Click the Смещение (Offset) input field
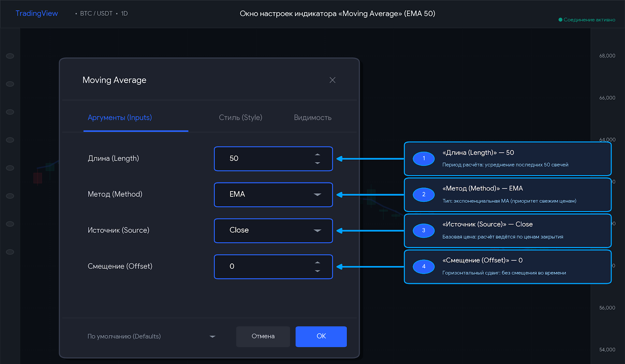 point(273,266)
